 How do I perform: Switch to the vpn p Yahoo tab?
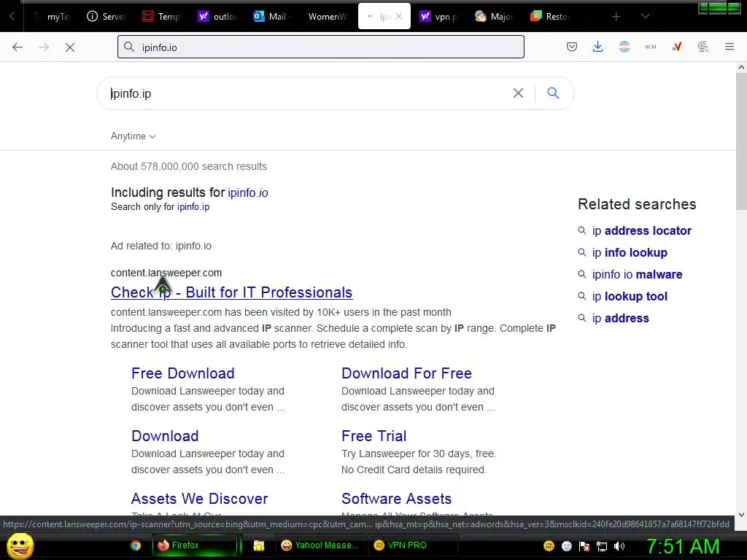click(x=438, y=16)
